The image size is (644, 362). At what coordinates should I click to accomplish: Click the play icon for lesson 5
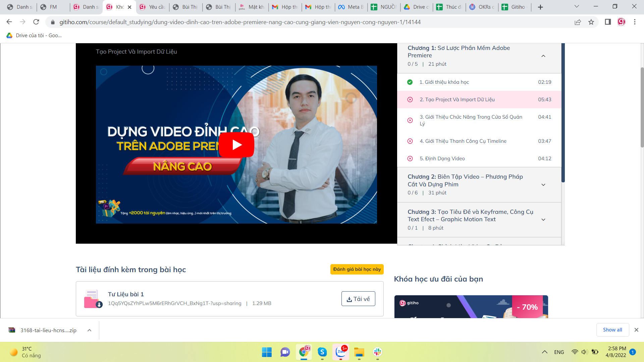[x=410, y=159]
